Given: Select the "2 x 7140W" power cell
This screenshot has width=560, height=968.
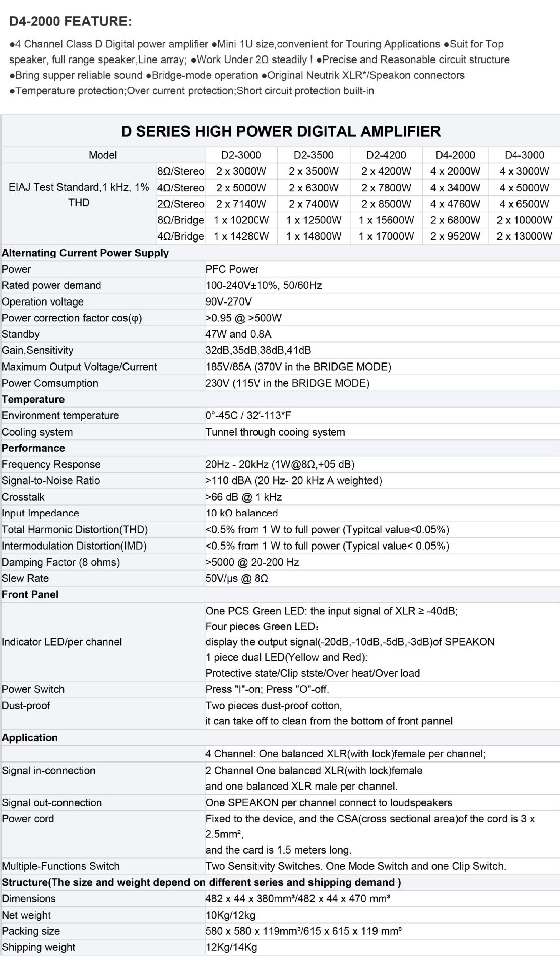Looking at the screenshot, I should pos(241,204).
